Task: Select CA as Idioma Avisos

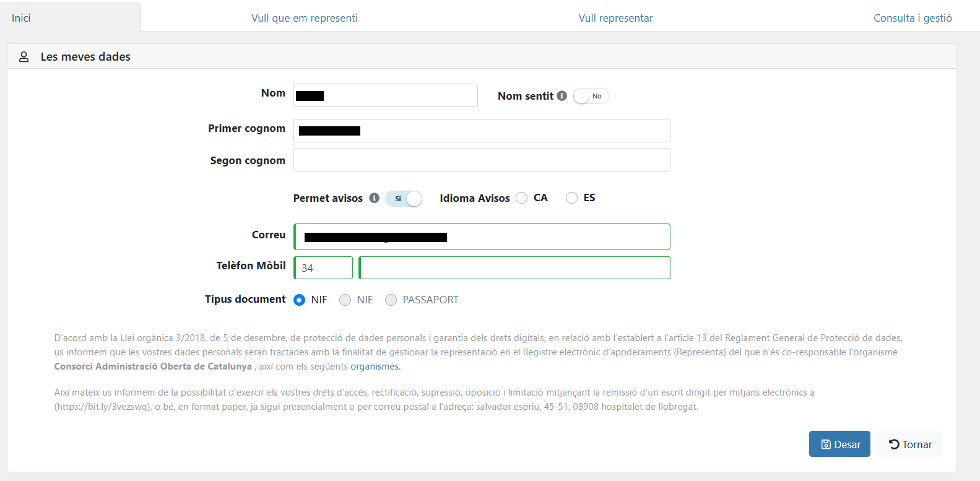Action: coord(522,198)
